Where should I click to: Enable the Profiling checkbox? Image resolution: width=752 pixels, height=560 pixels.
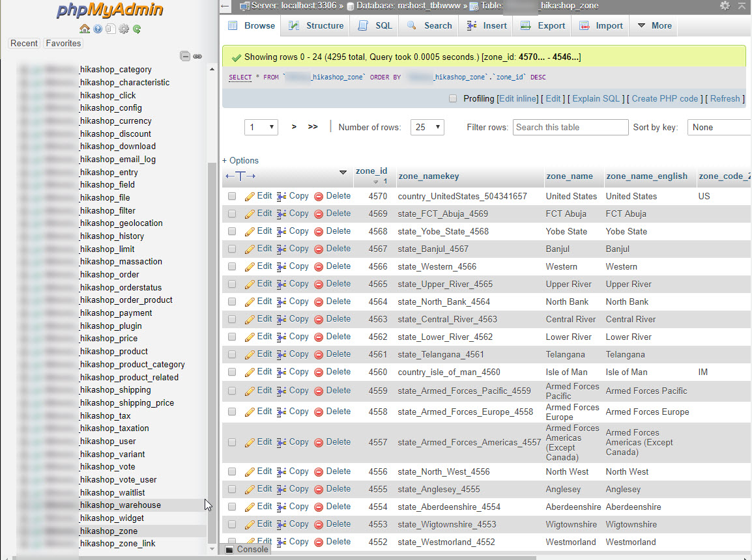(453, 99)
